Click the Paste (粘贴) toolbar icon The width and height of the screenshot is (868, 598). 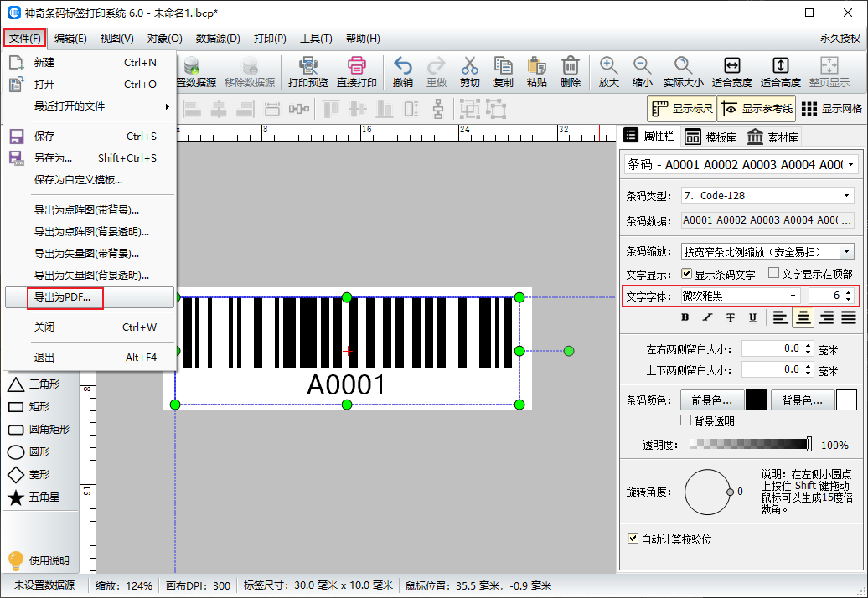536,72
